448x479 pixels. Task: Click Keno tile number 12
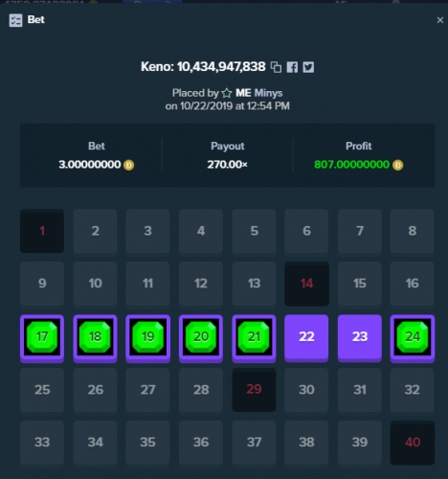201,284
